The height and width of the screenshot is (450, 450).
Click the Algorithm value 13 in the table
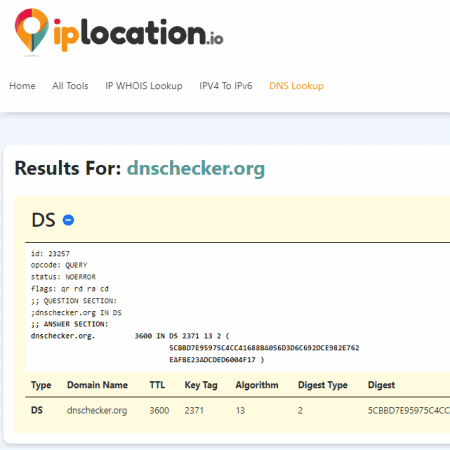tap(240, 410)
